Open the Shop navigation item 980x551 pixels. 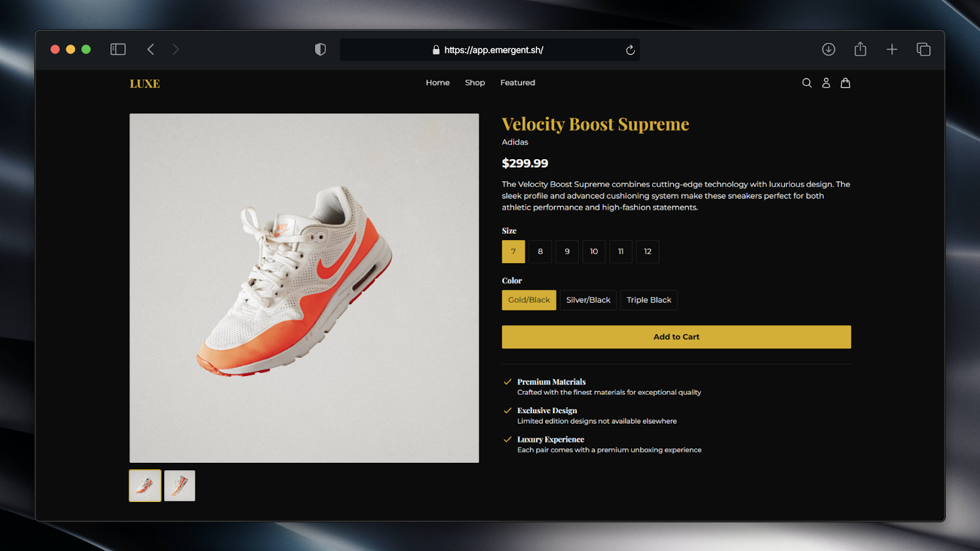point(475,83)
